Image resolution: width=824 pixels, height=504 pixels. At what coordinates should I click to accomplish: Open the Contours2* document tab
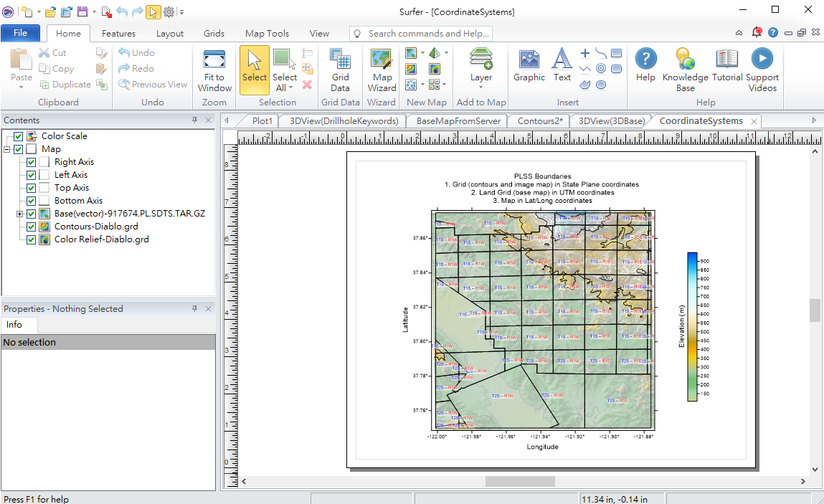pos(539,120)
